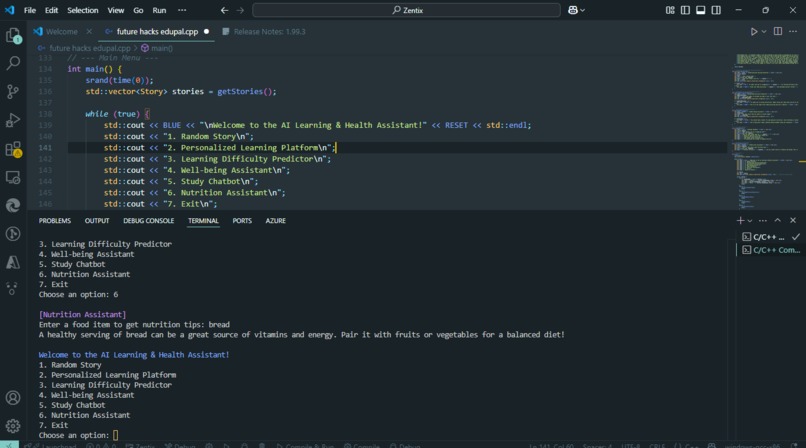
Task: Open the Edit menu
Action: (51, 10)
